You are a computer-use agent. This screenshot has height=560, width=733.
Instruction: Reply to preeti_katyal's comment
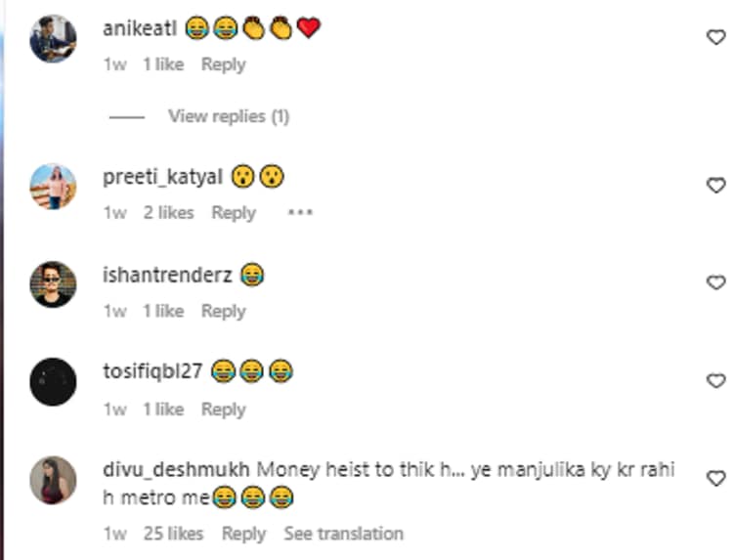click(x=234, y=213)
